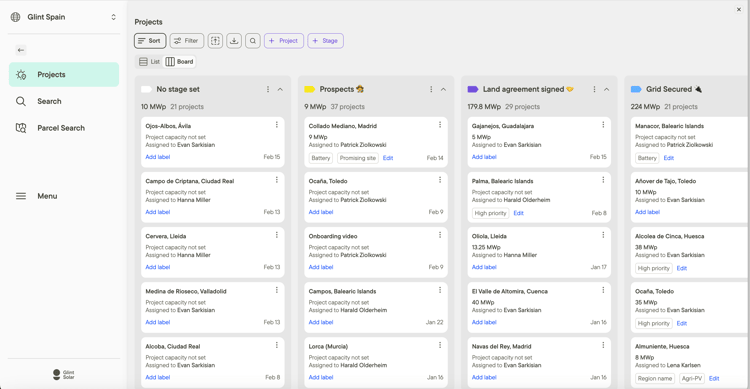Open options for Cervera, Lleida card
The height and width of the screenshot is (389, 750).
276,235
